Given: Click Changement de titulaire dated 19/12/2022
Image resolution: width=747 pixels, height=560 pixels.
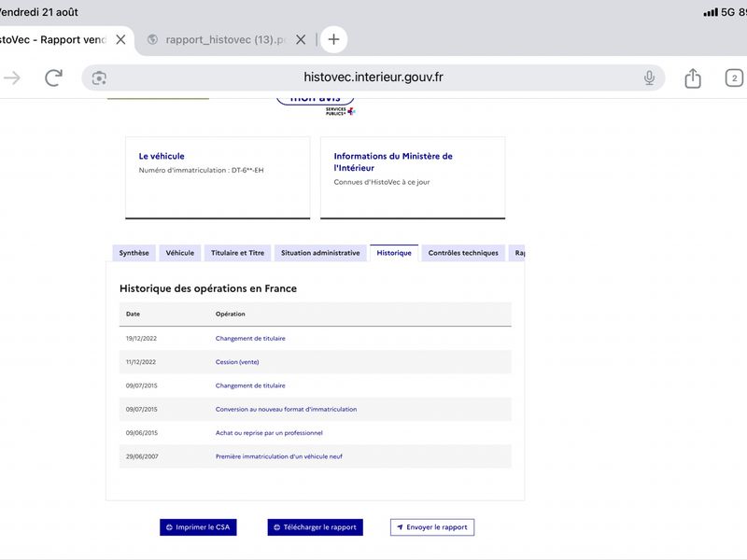Looking at the screenshot, I should [250, 339].
